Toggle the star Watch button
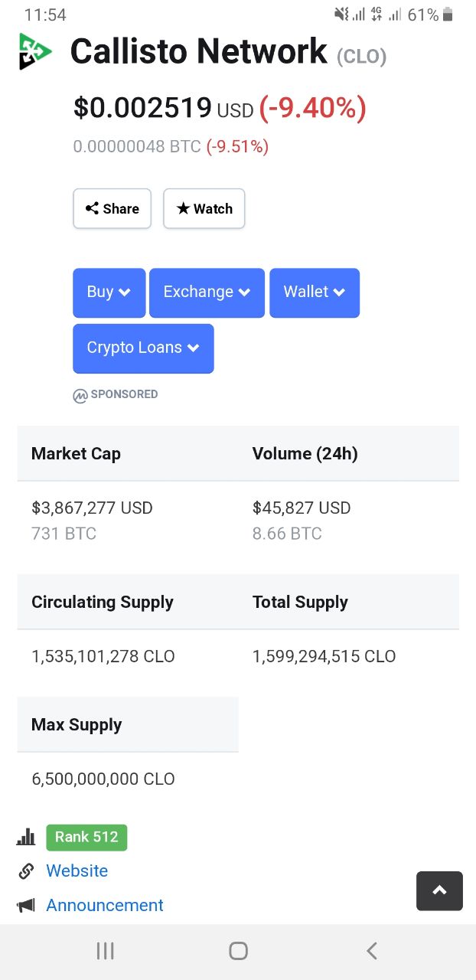This screenshot has width=476, height=980. pyautogui.click(x=204, y=208)
